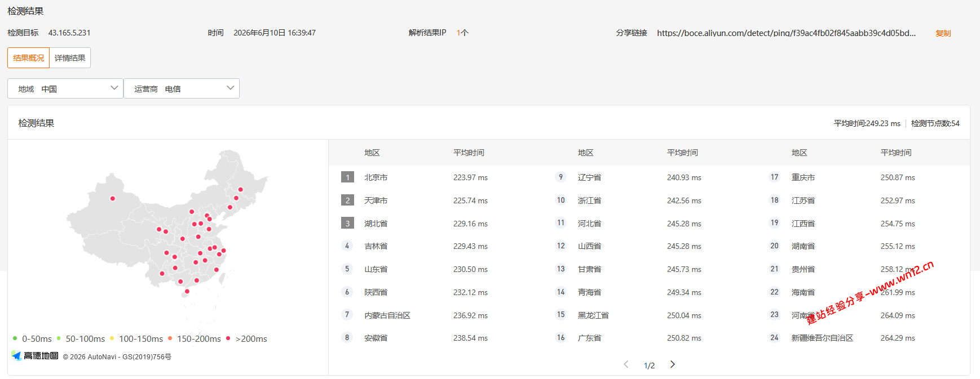Screen dimensions: 980x379
Task: Select rank 3 badge for 湖北省
Action: [347, 224]
